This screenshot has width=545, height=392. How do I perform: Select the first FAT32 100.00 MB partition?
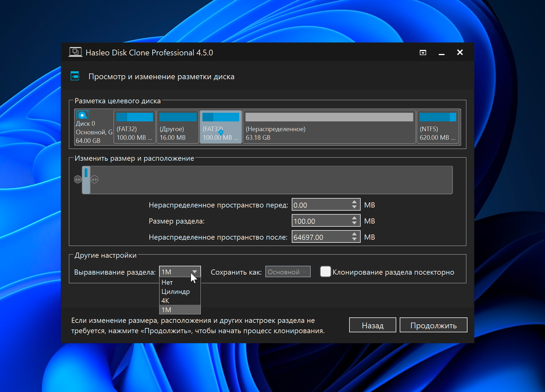pos(135,127)
